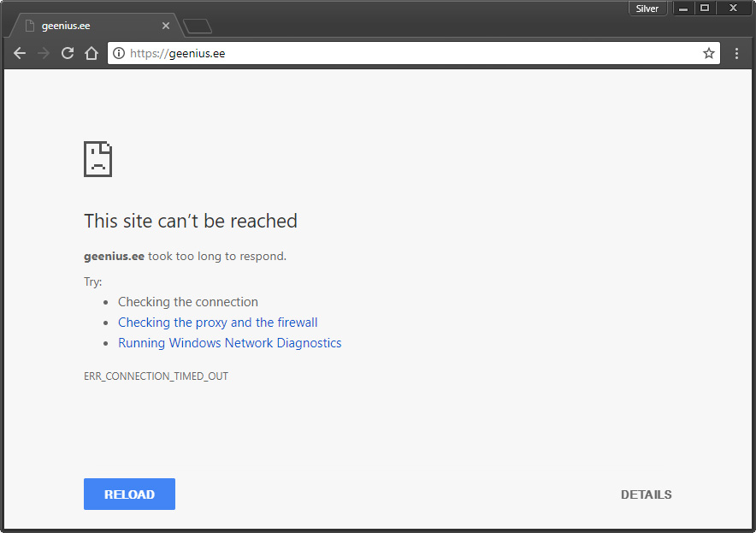View site information using the info icon

[x=119, y=53]
